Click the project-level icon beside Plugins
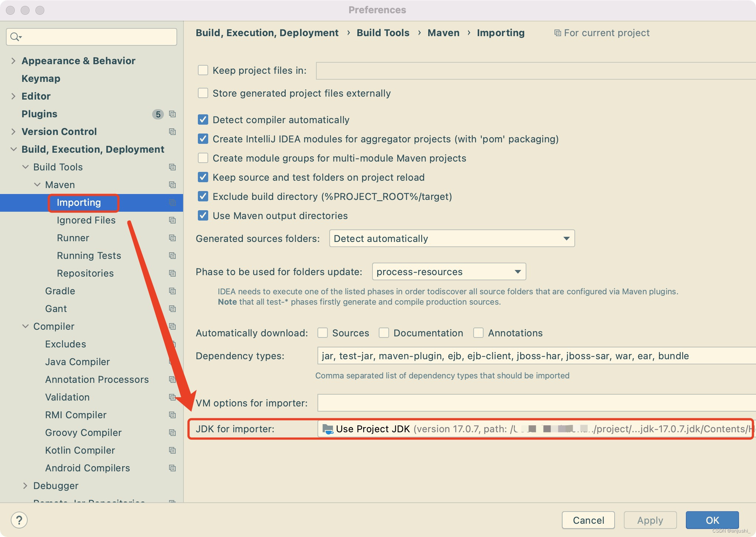The image size is (756, 537). 172,114
